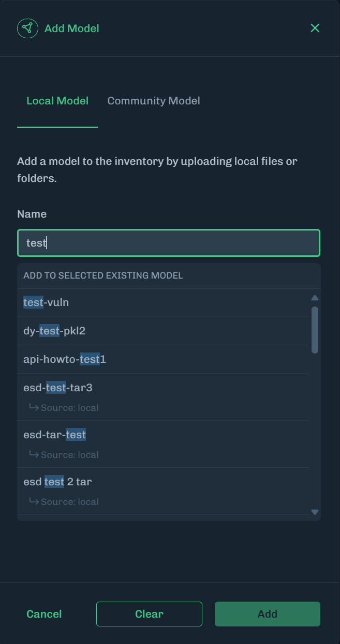Image resolution: width=340 pixels, height=644 pixels.
Task: Click the scrollbar up arrow
Action: click(x=315, y=297)
